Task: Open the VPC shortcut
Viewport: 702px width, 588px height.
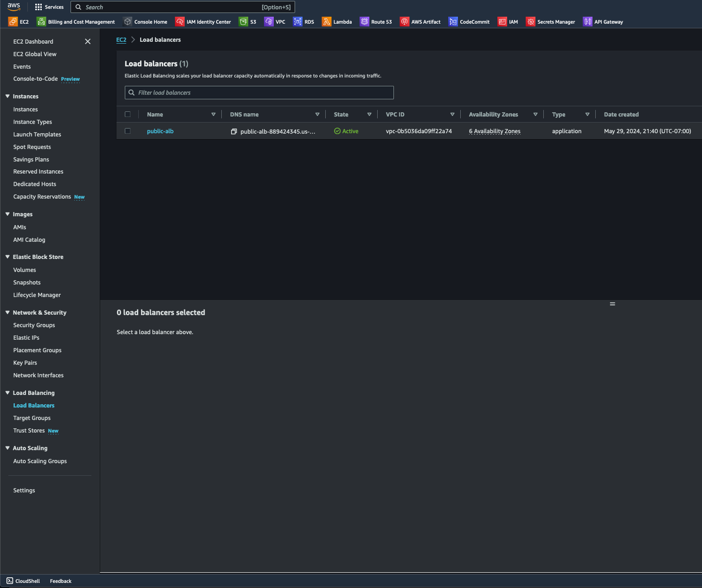Action: 275,22
